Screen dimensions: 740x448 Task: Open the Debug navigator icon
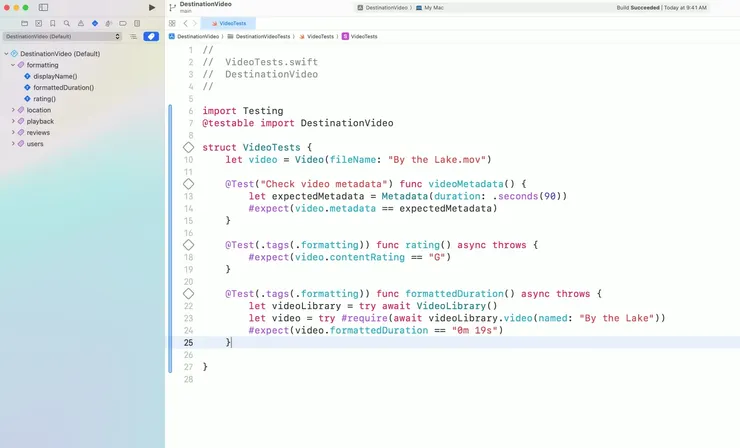(109, 23)
